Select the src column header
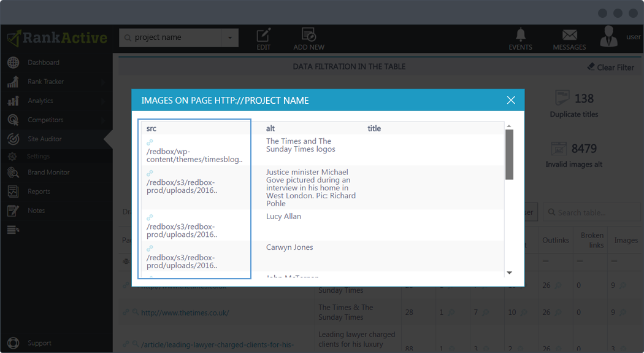Screen dimensions: 644x353 [x=151, y=128]
